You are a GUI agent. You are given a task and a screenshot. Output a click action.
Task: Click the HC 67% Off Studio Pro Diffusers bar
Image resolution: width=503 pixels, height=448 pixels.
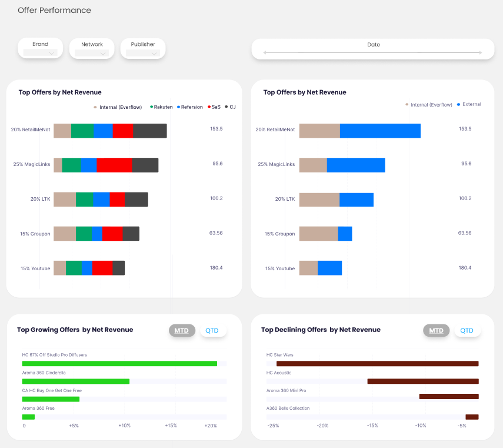[119, 364]
